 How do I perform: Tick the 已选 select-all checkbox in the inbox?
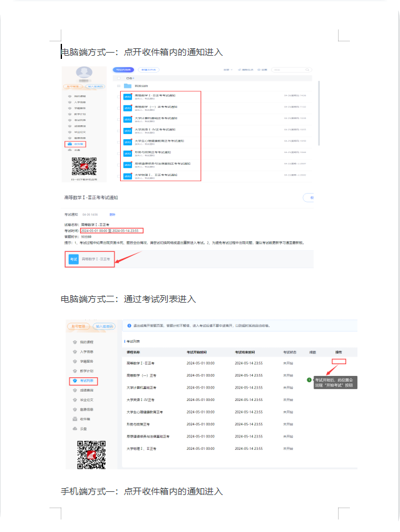(x=117, y=78)
